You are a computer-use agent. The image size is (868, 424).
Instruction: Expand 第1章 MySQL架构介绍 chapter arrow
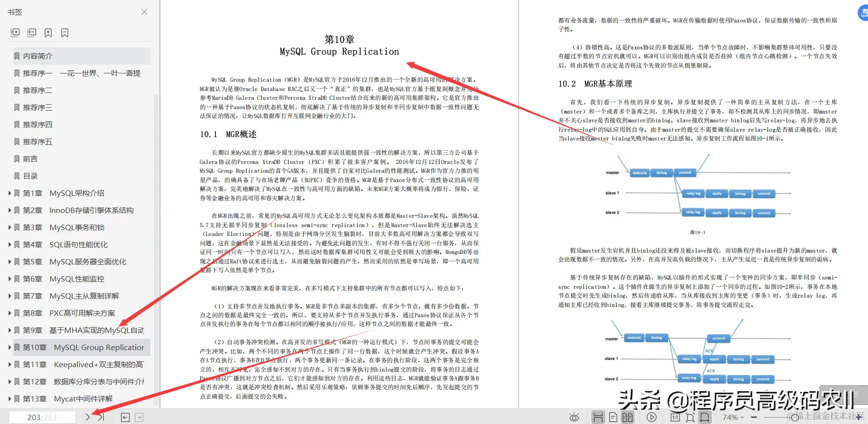pos(9,193)
